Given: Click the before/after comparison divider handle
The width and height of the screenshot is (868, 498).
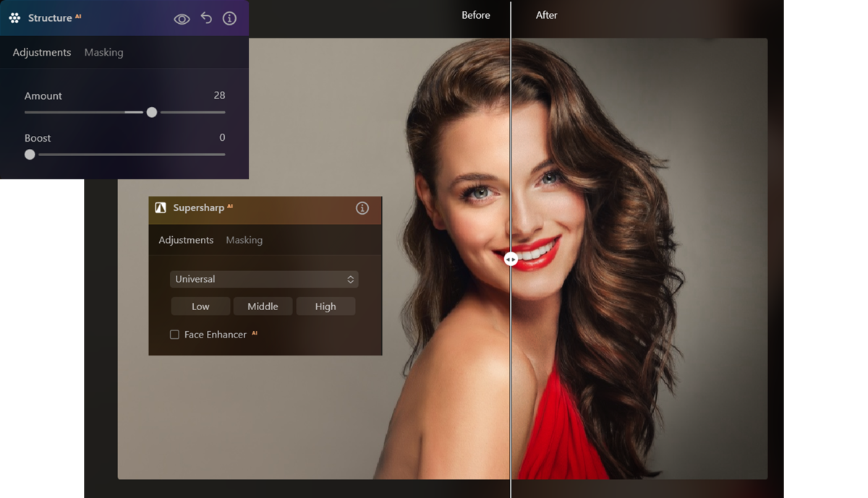Looking at the screenshot, I should (x=511, y=259).
